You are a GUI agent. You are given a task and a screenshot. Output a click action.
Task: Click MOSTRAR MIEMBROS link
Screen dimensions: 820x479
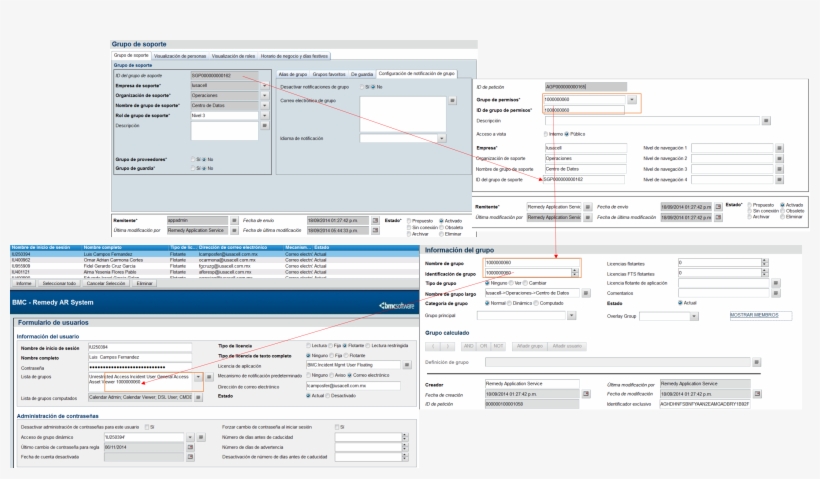click(x=752, y=314)
